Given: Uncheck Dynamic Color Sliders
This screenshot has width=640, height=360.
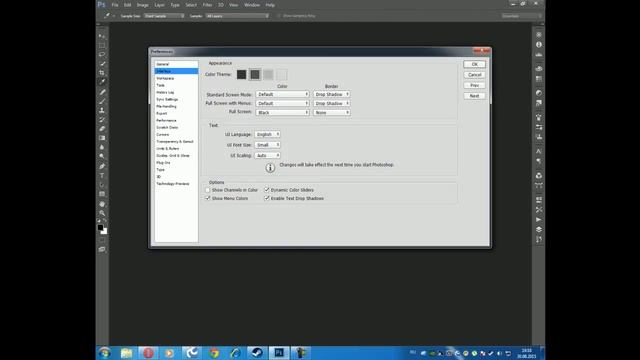Looking at the screenshot, I should coord(267,190).
